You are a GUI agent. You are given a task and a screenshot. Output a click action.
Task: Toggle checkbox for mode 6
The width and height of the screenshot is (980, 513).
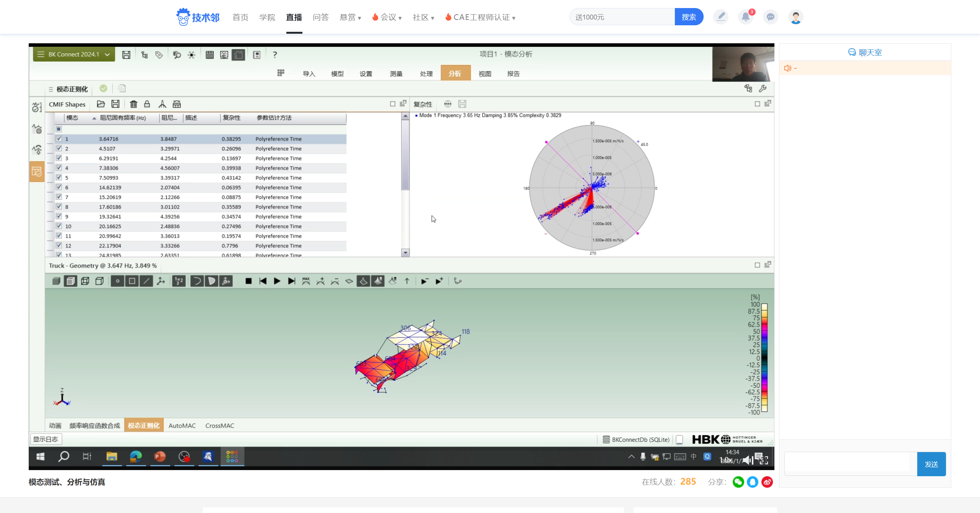coord(59,187)
